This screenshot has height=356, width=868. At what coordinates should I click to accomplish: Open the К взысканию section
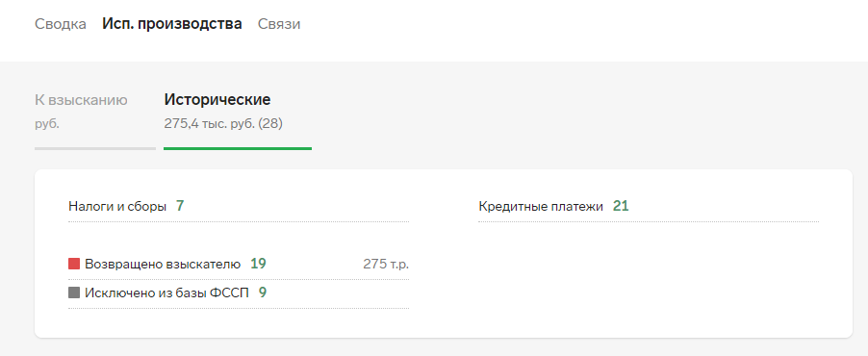[x=95, y=113]
